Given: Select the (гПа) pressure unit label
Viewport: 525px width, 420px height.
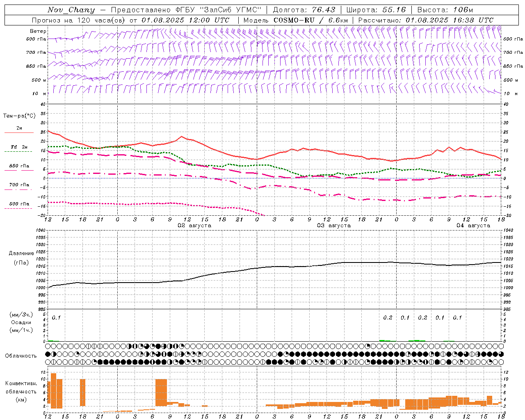Looking at the screenshot, I should [x=21, y=263].
